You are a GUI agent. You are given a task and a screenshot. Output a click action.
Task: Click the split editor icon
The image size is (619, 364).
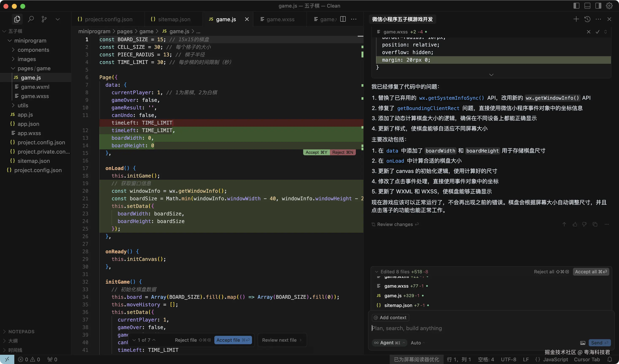click(x=343, y=19)
